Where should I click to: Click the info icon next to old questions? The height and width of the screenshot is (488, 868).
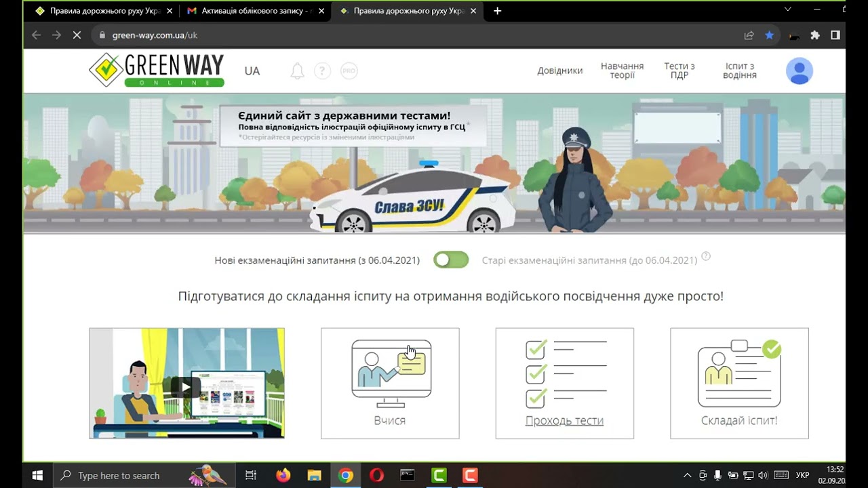tap(706, 256)
